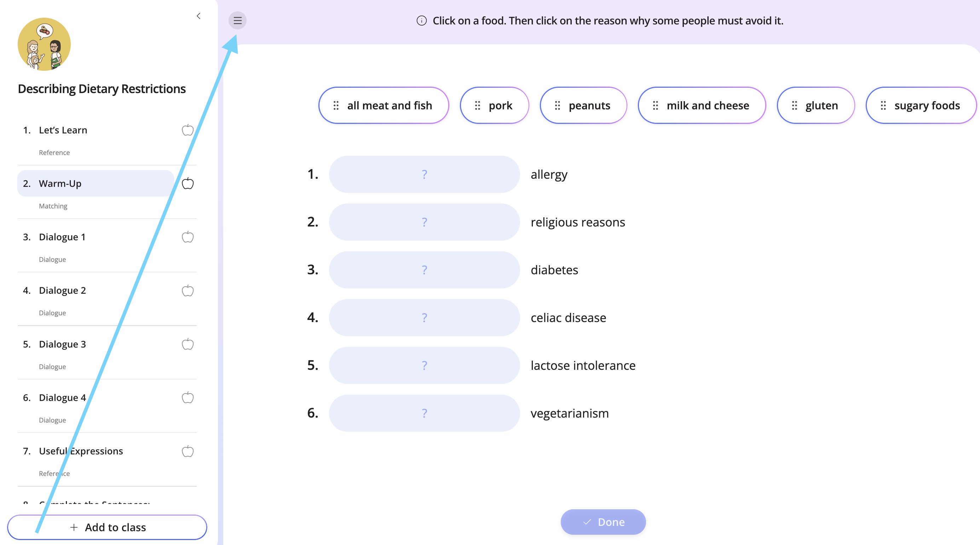Collapse the sidebar with the back chevron
This screenshot has height=545, width=980.
(x=198, y=16)
